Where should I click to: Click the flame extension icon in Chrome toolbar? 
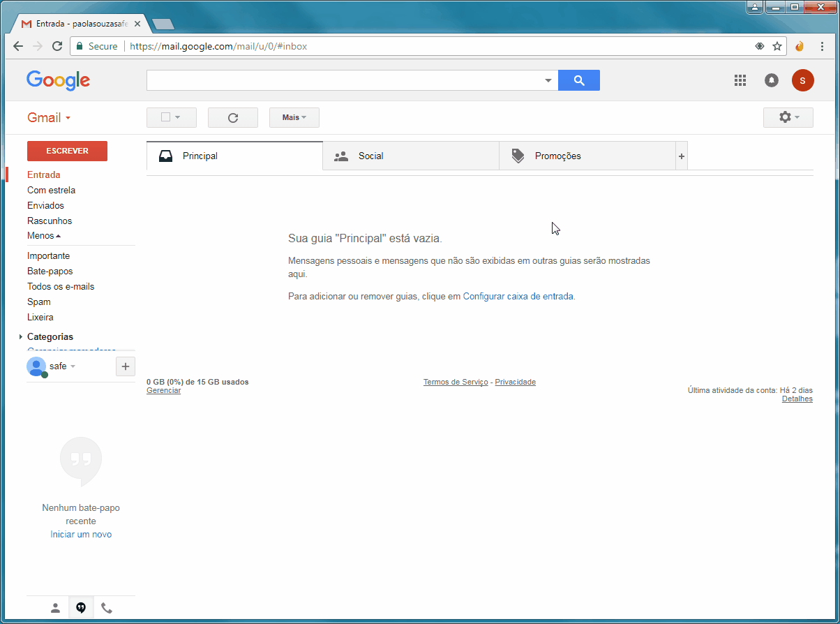(800, 47)
